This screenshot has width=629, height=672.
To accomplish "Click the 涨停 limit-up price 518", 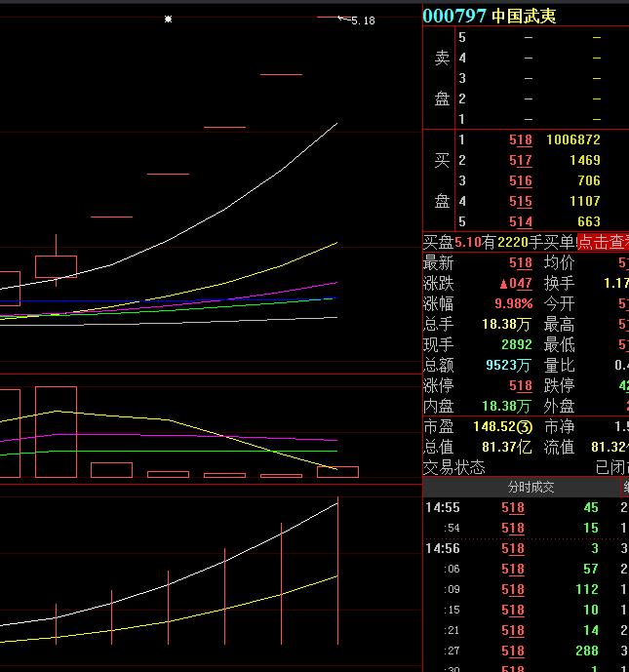I will [520, 386].
